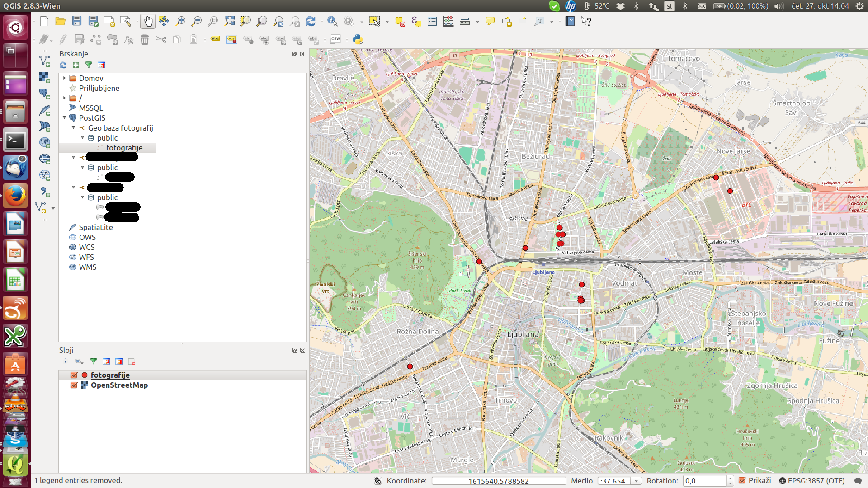This screenshot has width=868, height=488.
Task: Click the Add Raster Layer sidebar icon
Action: point(44,77)
